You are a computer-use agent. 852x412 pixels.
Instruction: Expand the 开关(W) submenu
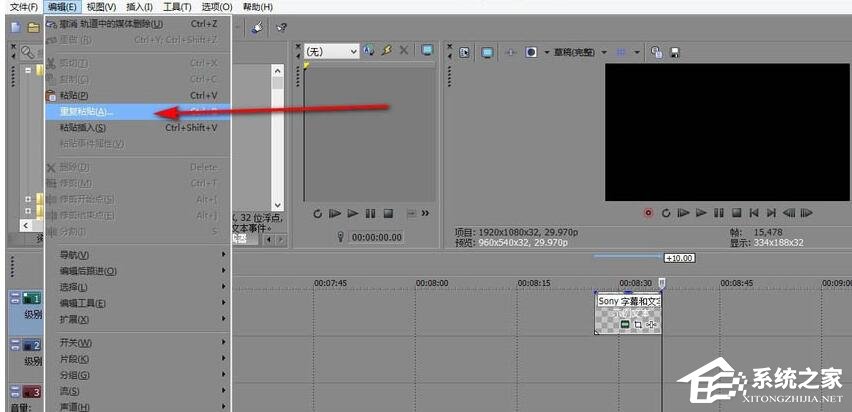[138, 343]
